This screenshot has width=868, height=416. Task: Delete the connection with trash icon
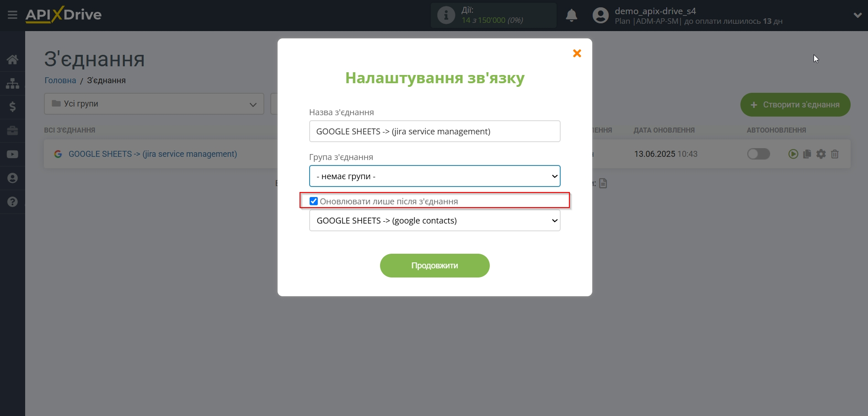point(835,154)
